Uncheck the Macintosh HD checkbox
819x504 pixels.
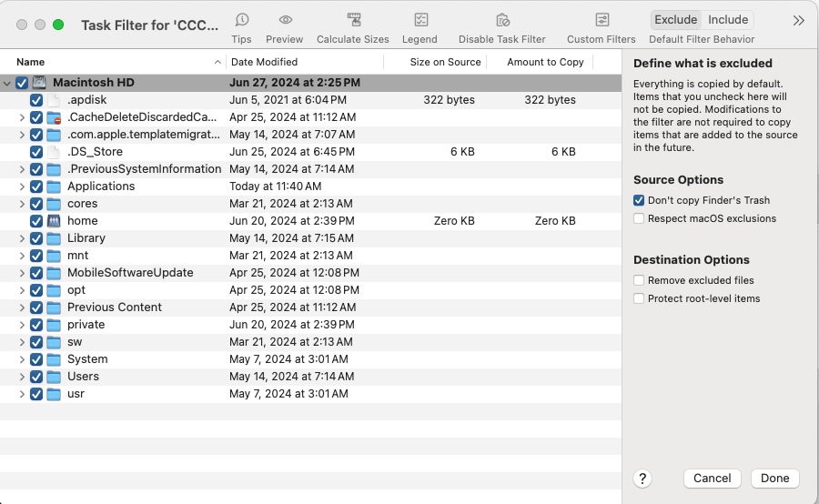[22, 83]
